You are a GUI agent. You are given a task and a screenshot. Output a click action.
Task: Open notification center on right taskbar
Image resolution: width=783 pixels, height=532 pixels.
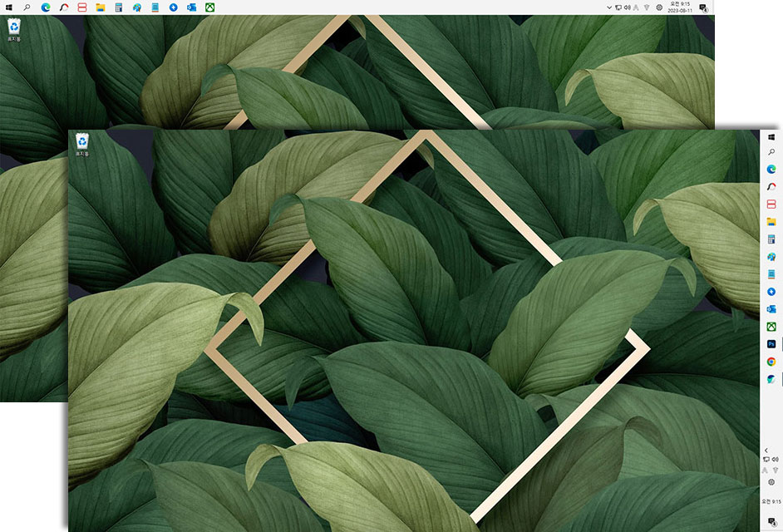772,523
